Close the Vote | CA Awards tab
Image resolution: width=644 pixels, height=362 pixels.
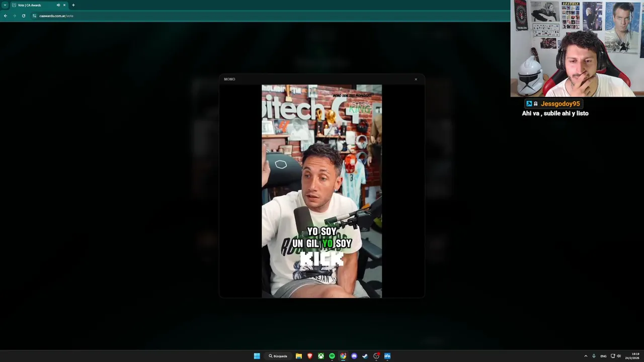64,5
